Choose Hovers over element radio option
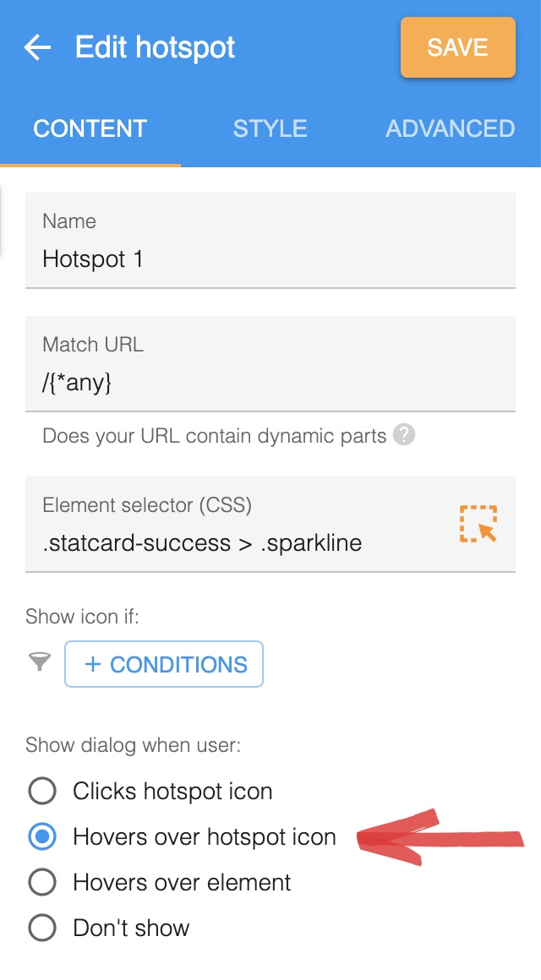The width and height of the screenshot is (541, 980). pyautogui.click(x=42, y=883)
